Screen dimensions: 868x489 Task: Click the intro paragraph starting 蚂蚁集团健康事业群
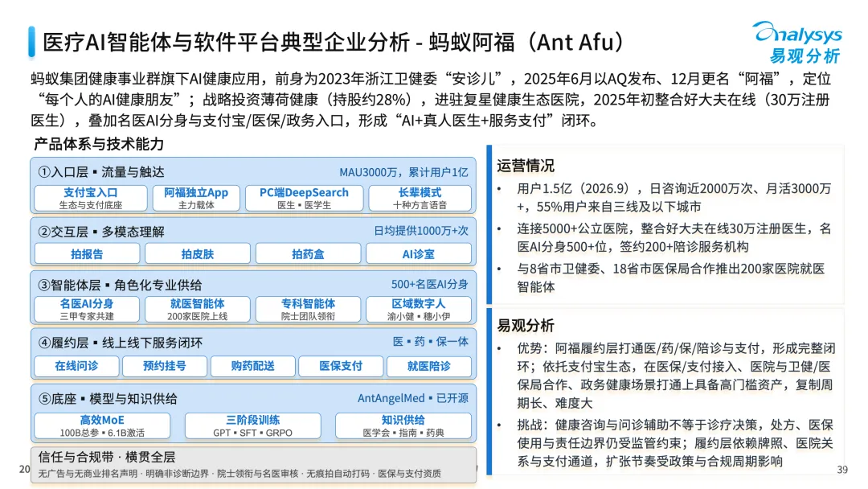(432, 100)
